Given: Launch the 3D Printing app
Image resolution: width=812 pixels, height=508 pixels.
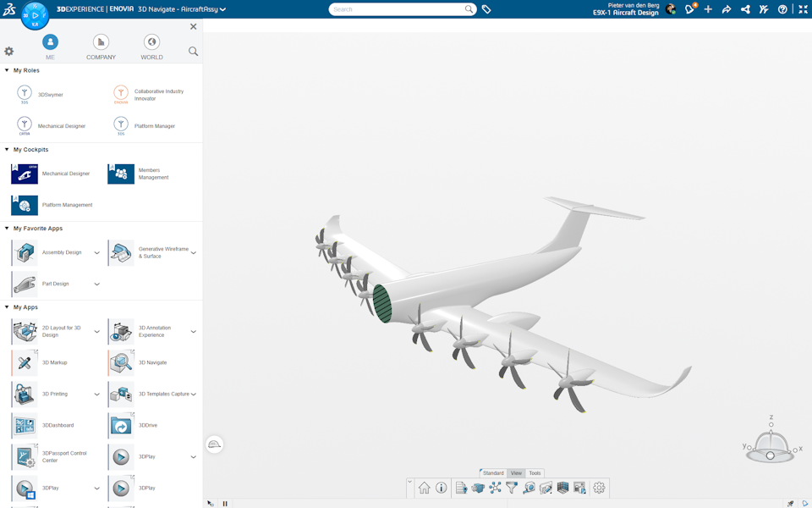Looking at the screenshot, I should [54, 394].
